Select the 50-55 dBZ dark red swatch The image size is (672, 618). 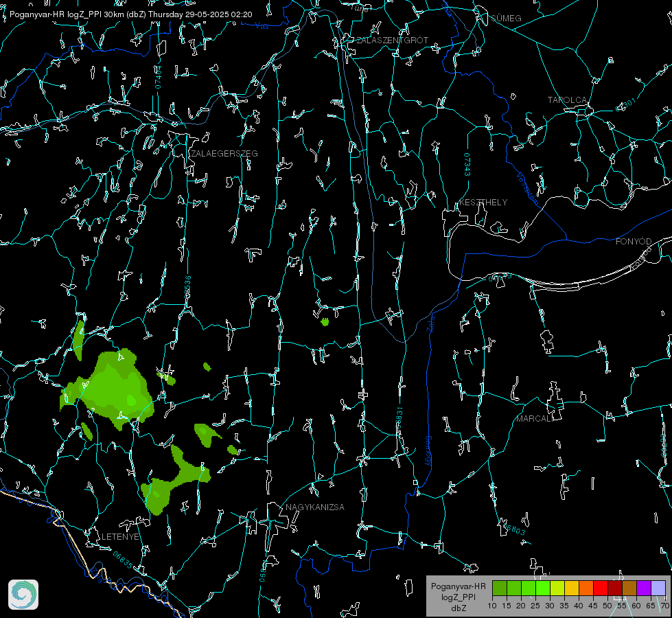pyautogui.click(x=614, y=588)
